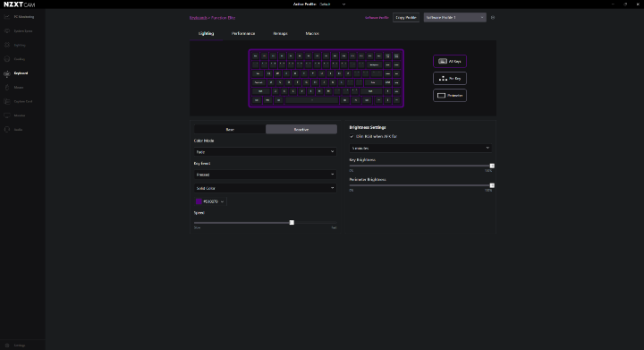Select the Reactive lighting layer
Viewport: 644px width, 350px height.
301,130
